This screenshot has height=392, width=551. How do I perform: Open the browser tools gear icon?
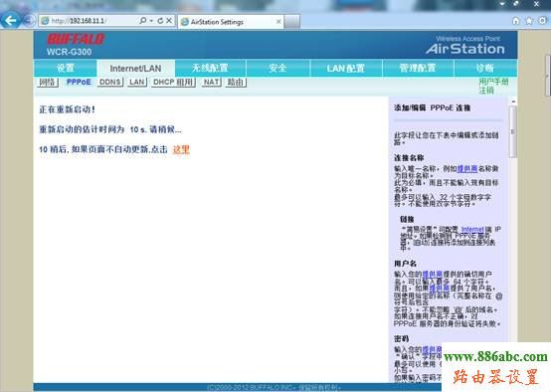543,21
